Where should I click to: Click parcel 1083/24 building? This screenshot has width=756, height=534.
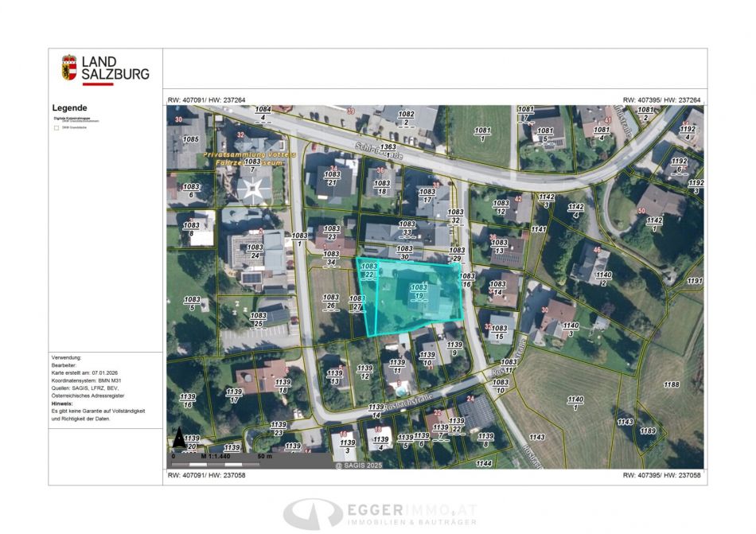(x=256, y=251)
